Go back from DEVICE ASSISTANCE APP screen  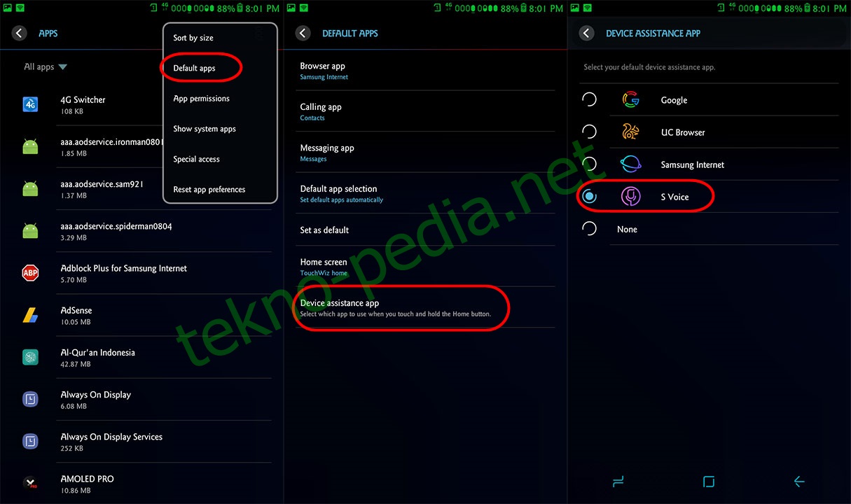pos(587,33)
